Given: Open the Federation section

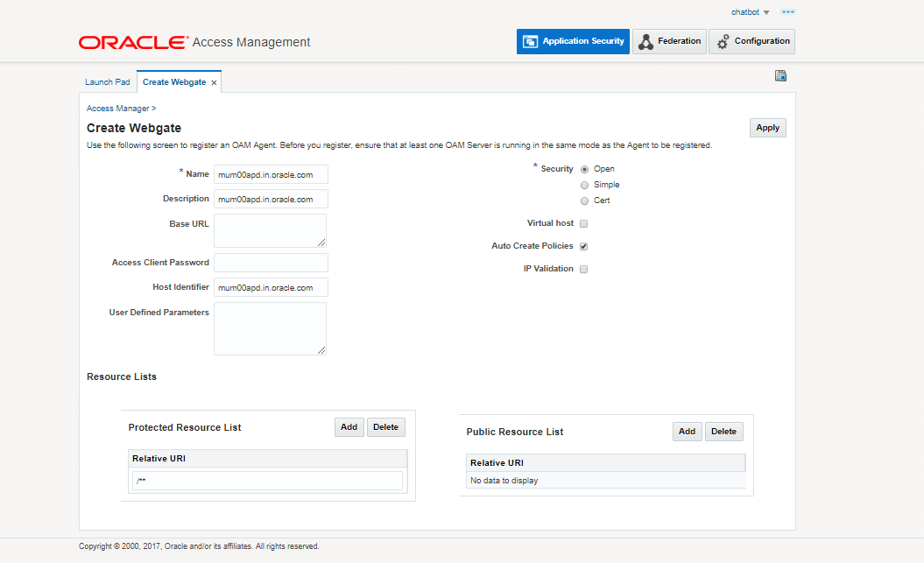Looking at the screenshot, I should [x=669, y=41].
